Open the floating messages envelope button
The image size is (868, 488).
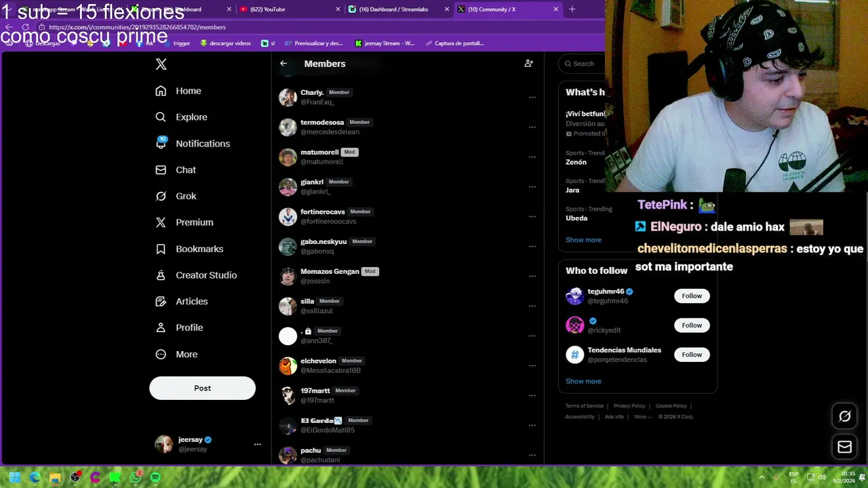point(844,447)
